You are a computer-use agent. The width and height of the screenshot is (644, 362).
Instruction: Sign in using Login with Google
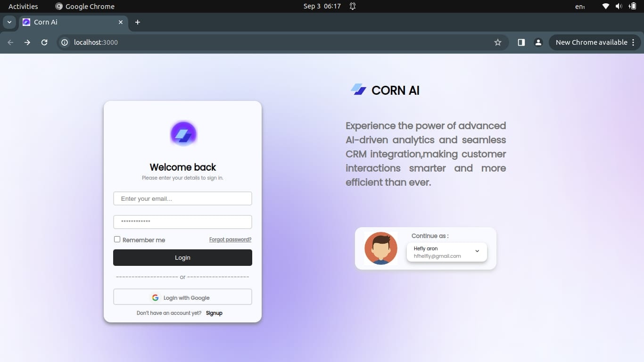click(x=182, y=297)
